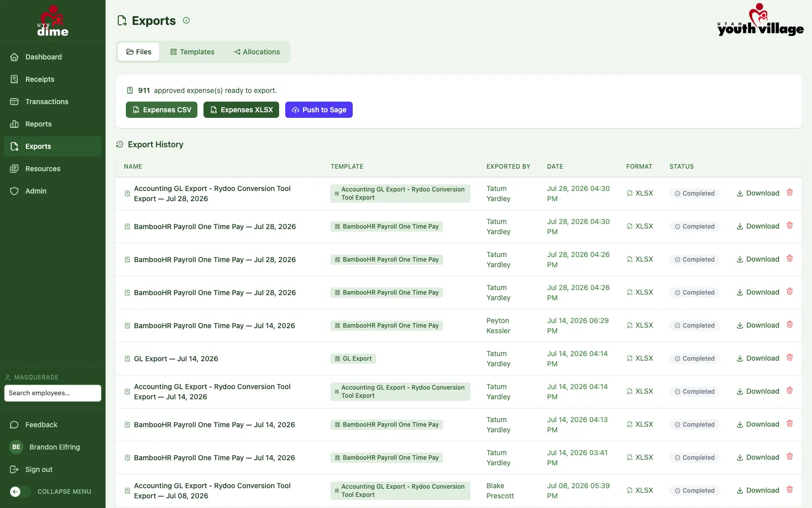Screen dimensions: 812x508
Task: Delete the GL Export Jul 14, 2026 entry
Action: 790,358
